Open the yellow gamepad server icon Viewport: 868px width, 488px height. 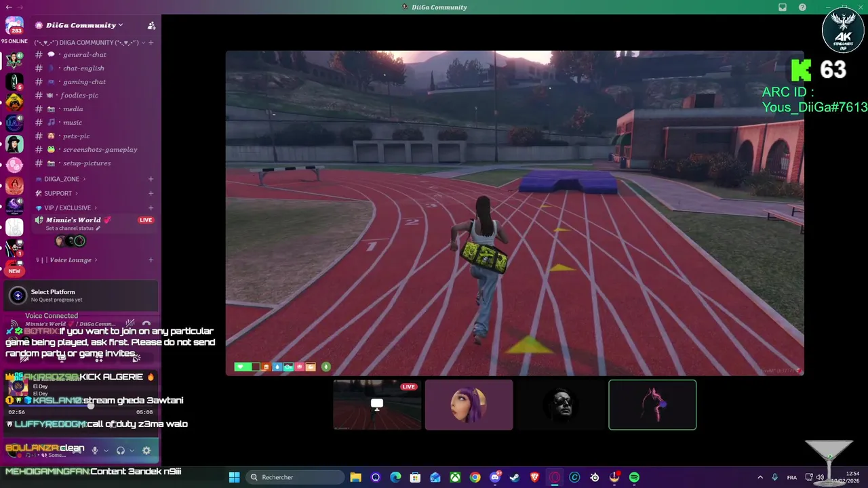pyautogui.click(x=14, y=102)
